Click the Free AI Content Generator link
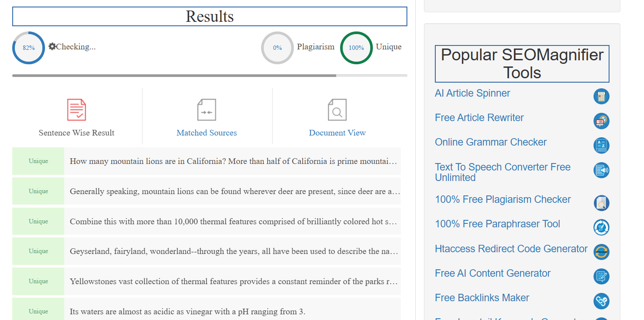The width and height of the screenshot is (644, 320). pyautogui.click(x=492, y=273)
